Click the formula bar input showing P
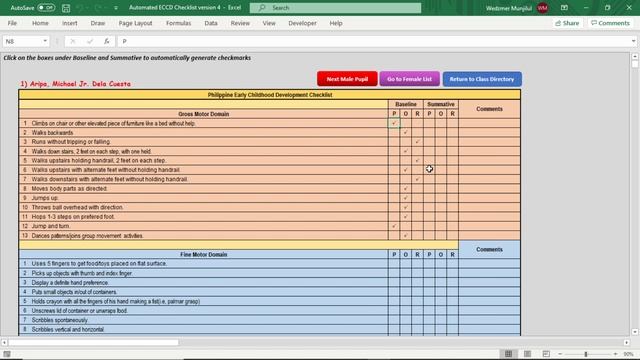 (373, 41)
